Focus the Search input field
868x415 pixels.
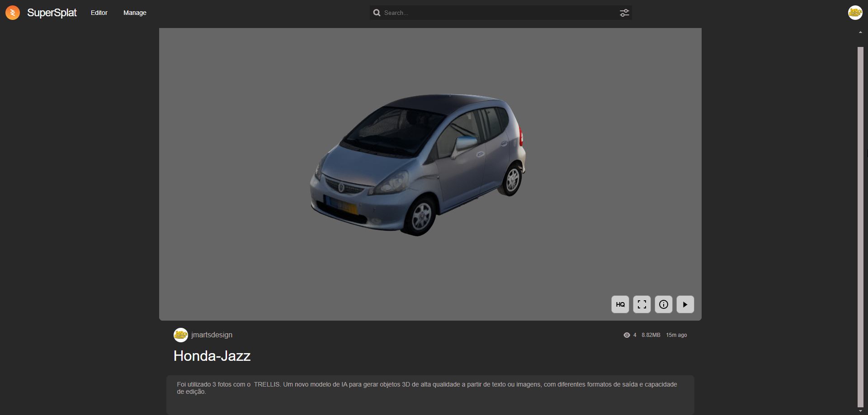[500, 13]
